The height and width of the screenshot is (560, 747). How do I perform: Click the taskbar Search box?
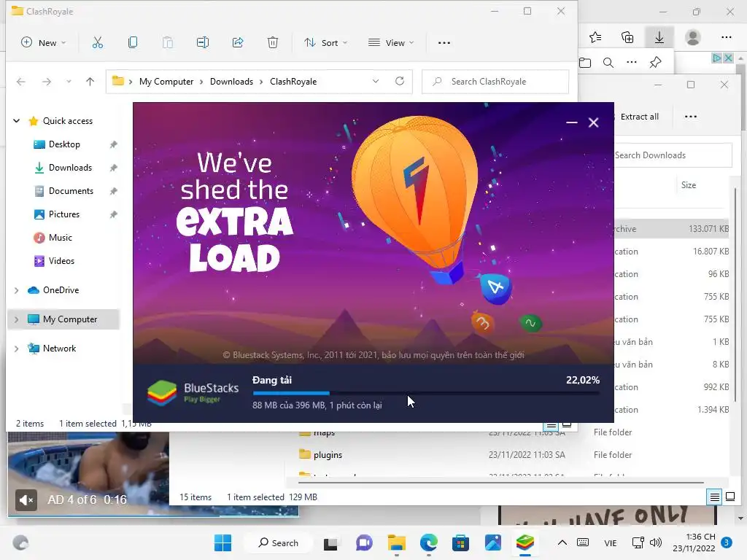(278, 542)
